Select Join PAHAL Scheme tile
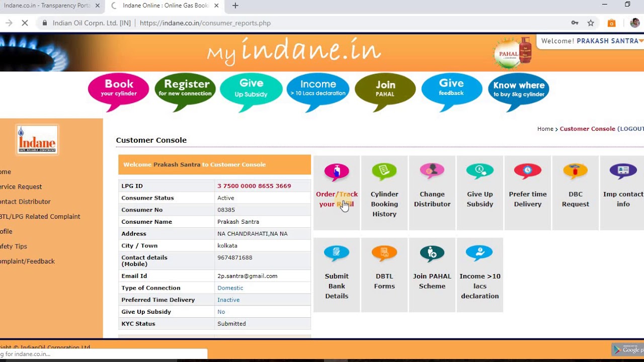The image size is (644, 362). coord(432,275)
